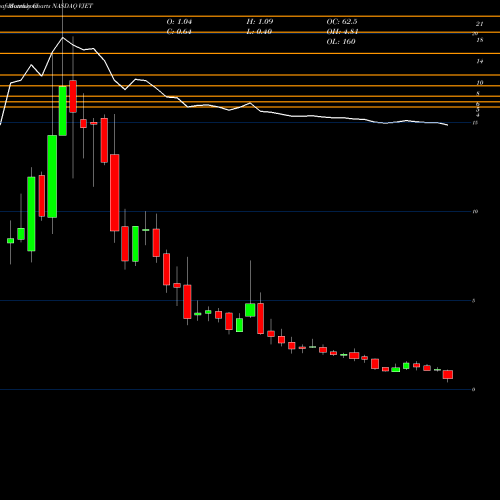
Task: Click the '15' label on blue gridline
Action: 475,123
